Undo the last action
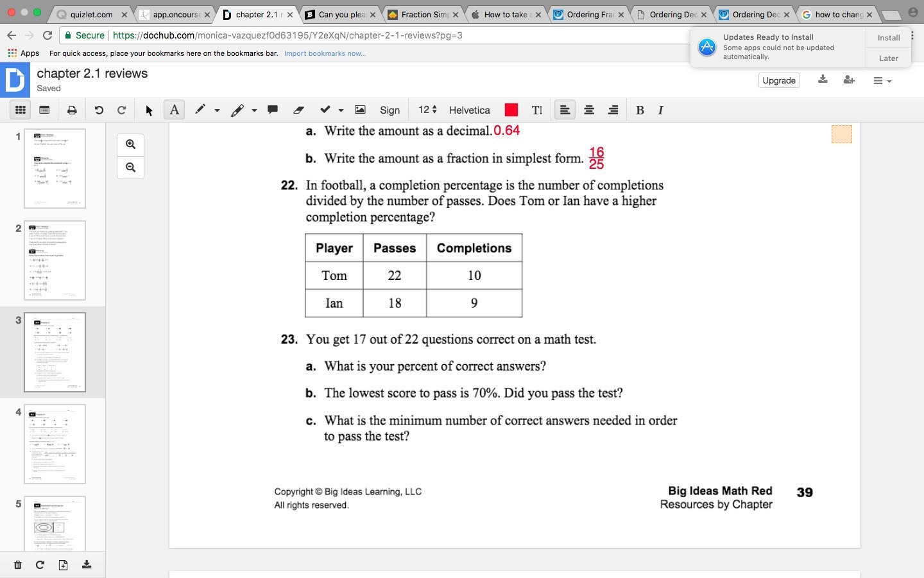The height and width of the screenshot is (578, 924). [99, 110]
